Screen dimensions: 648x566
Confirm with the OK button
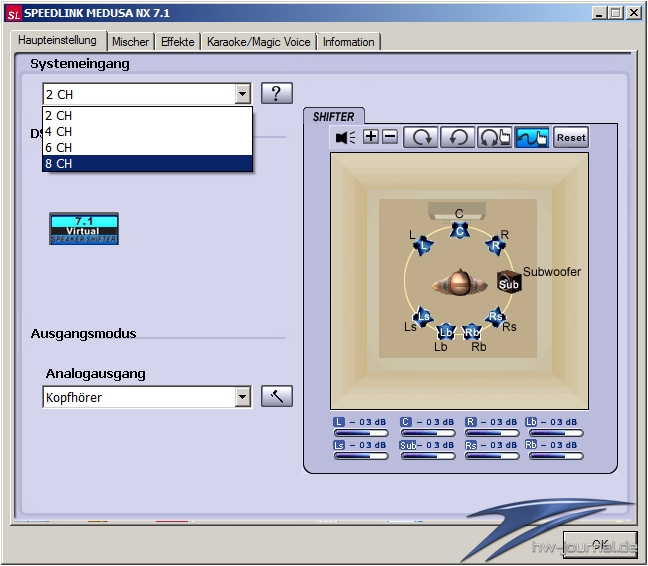[600, 545]
